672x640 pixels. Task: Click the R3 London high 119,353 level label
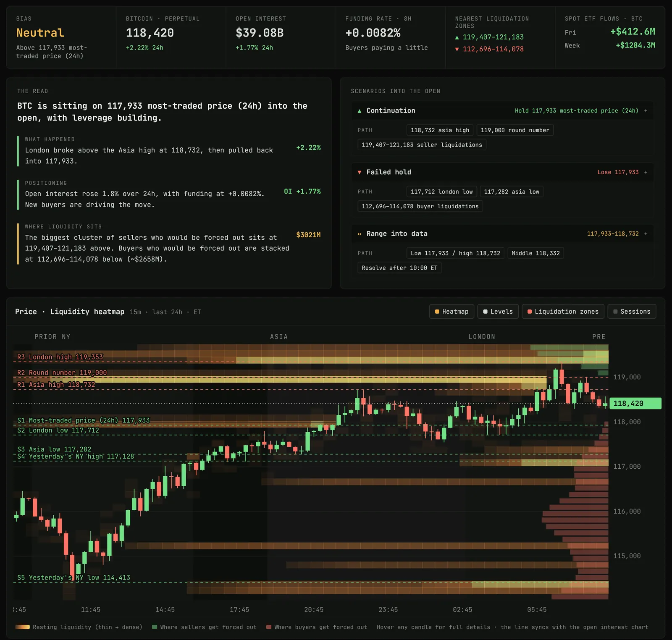tap(60, 357)
